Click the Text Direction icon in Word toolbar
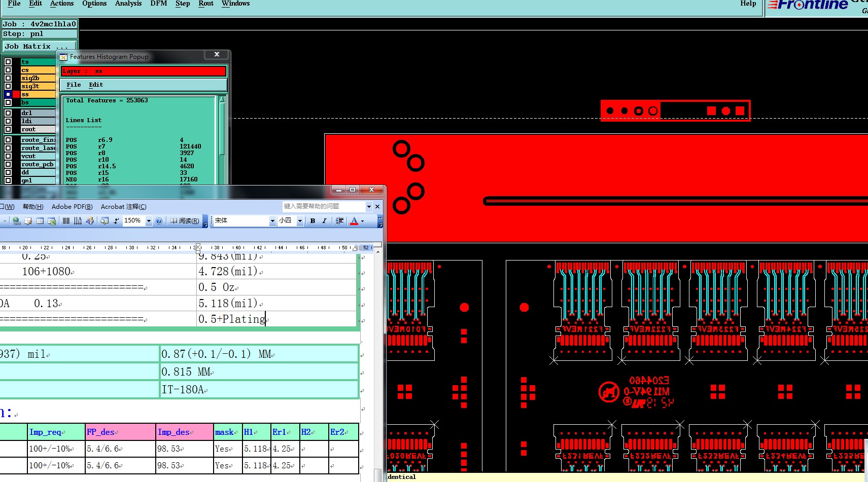 click(x=78, y=221)
